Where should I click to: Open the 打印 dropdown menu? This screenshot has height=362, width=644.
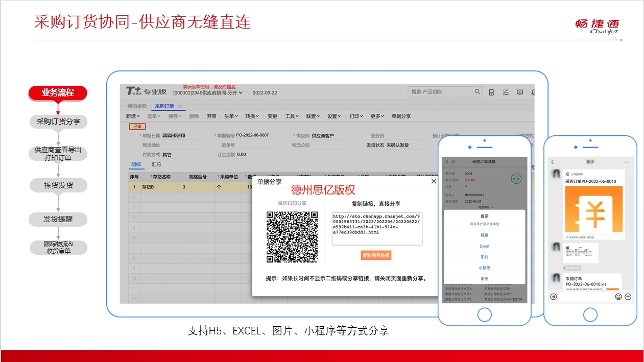[356, 116]
